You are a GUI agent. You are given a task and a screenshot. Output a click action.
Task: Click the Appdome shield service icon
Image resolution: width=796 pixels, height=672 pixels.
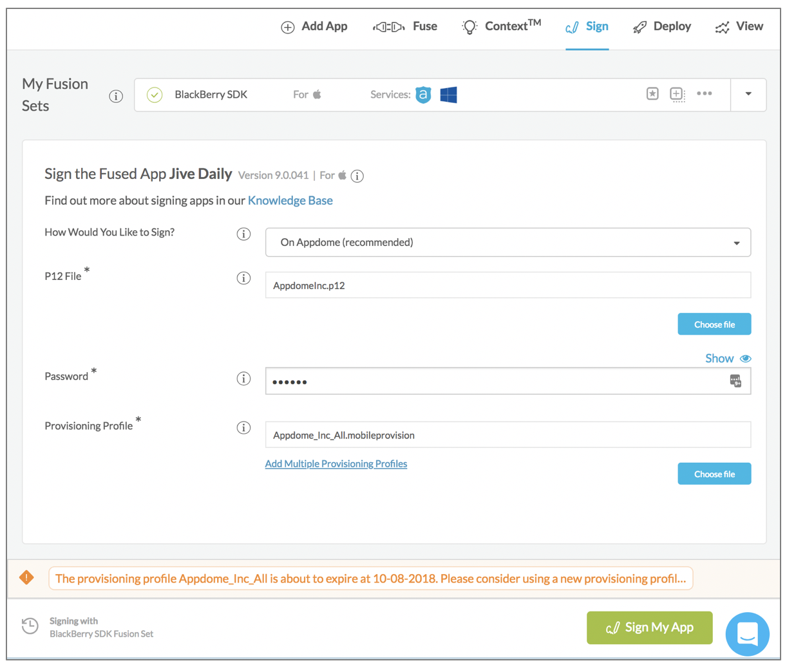tap(423, 95)
